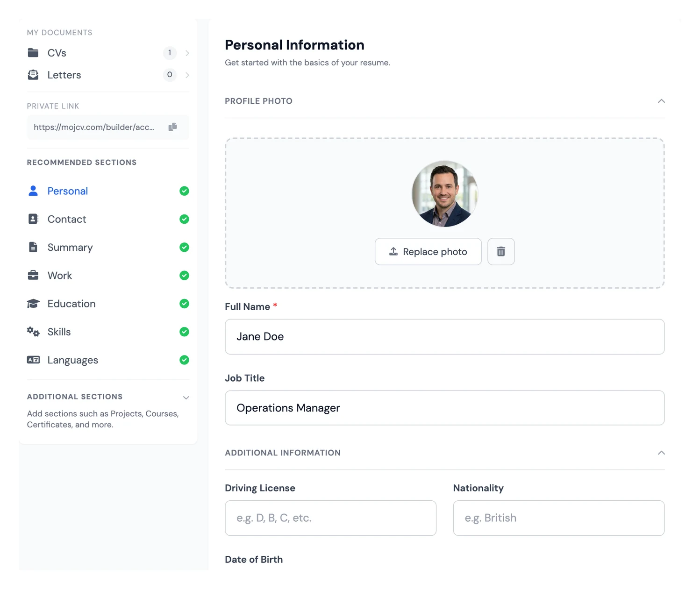The image size is (700, 589).
Task: Click the green checkmark beside Work
Action: click(185, 276)
